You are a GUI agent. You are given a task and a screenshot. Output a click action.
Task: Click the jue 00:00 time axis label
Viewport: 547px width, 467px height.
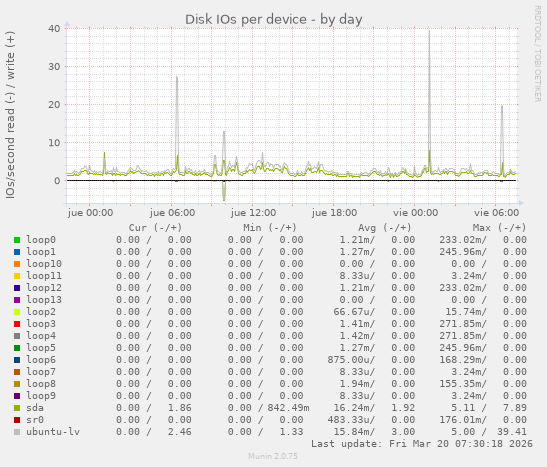pos(90,213)
